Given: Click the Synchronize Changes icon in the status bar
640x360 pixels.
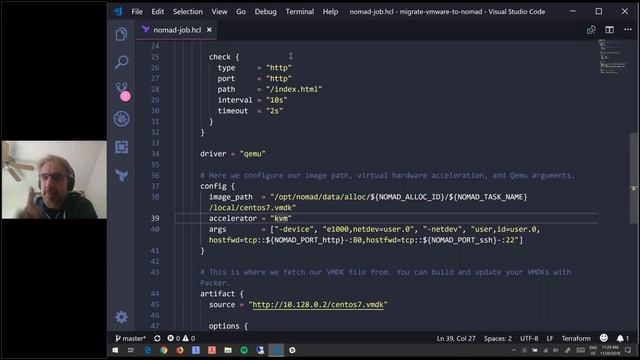Looking at the screenshot, I should pos(157,338).
